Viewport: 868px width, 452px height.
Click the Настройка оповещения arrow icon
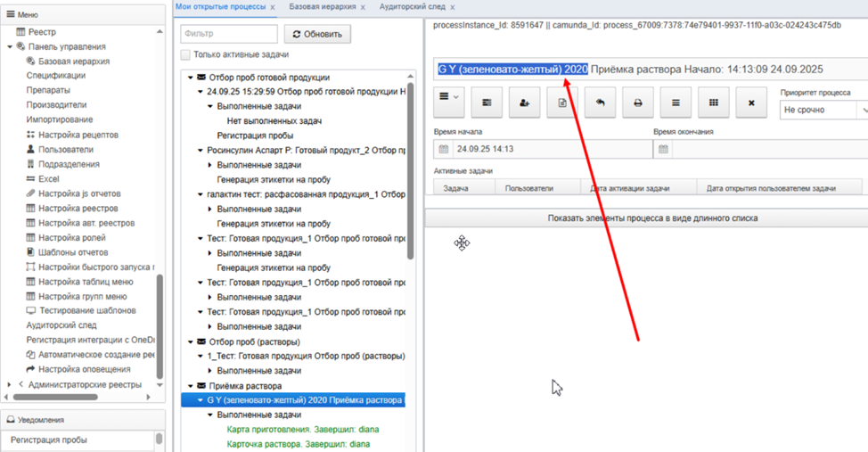coord(31,369)
